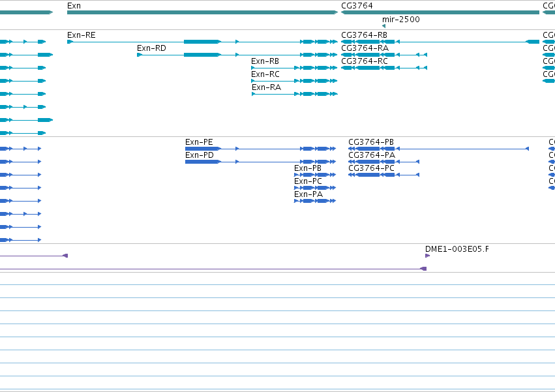Click the mir-2500 arrow glyph
The image size is (555, 392).
(x=383, y=26)
